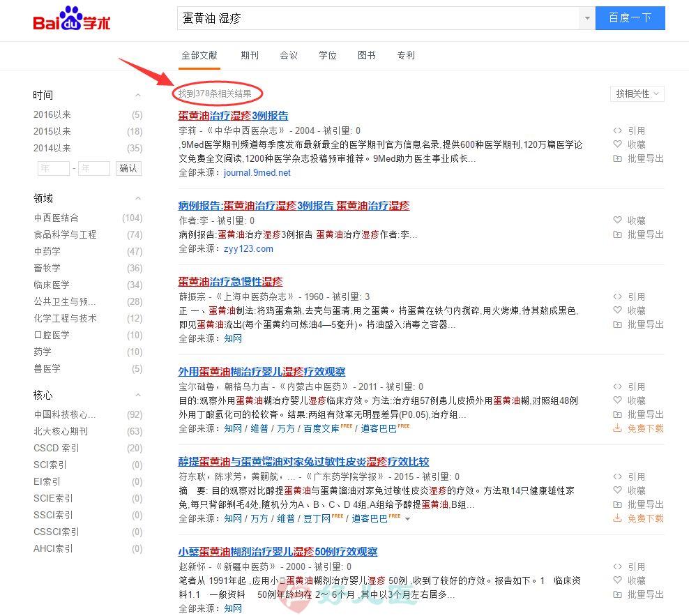Filter by 兽医学 field
Screen dimensions: 689x616
coord(47,368)
